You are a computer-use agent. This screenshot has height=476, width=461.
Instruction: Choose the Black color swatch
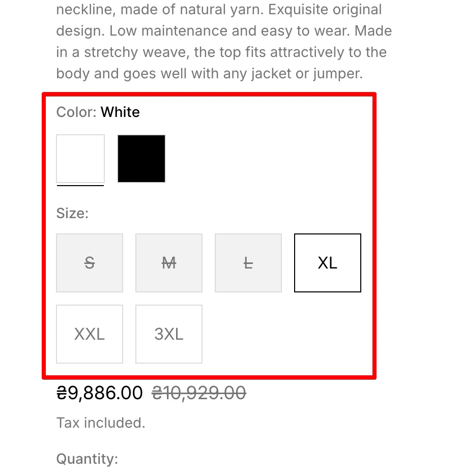(x=141, y=159)
